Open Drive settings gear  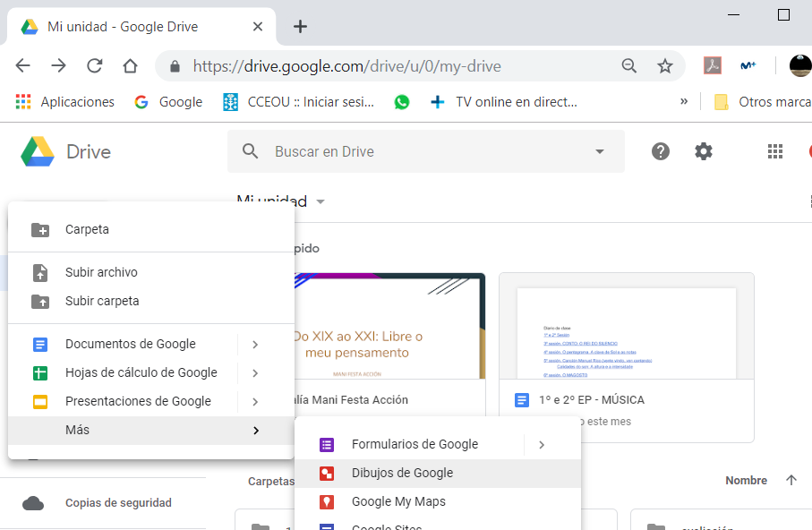pos(704,151)
